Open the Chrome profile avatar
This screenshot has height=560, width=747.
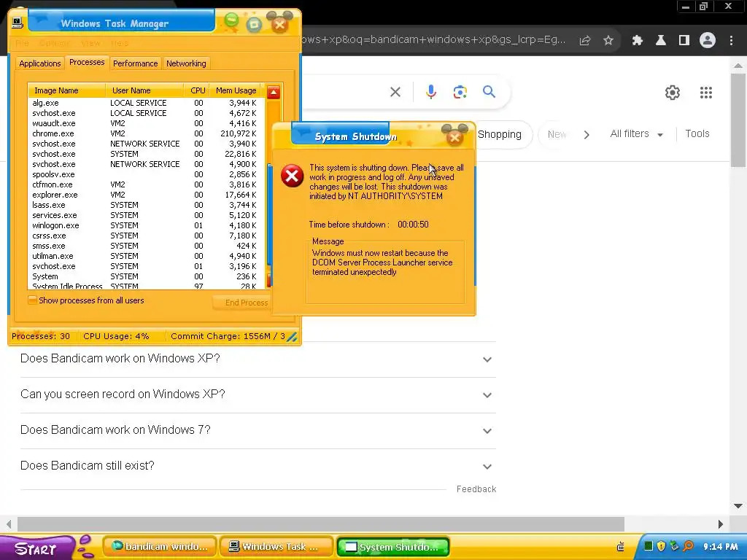pos(708,41)
